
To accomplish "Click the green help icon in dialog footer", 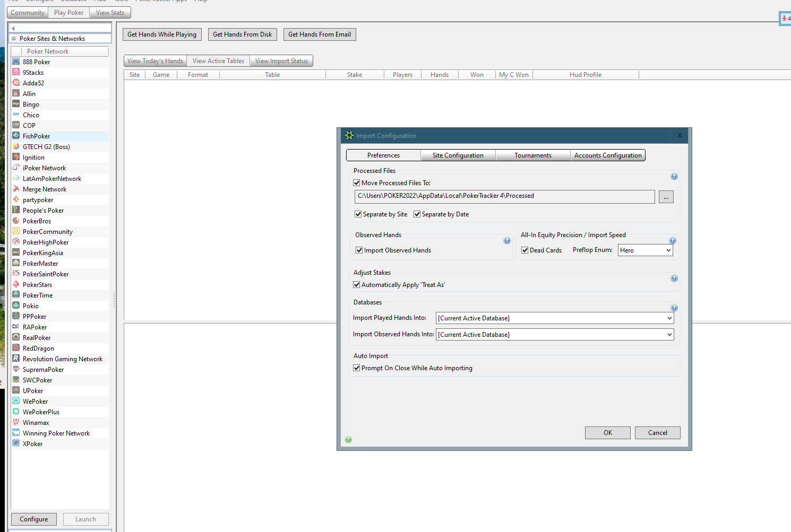I will click(348, 440).
